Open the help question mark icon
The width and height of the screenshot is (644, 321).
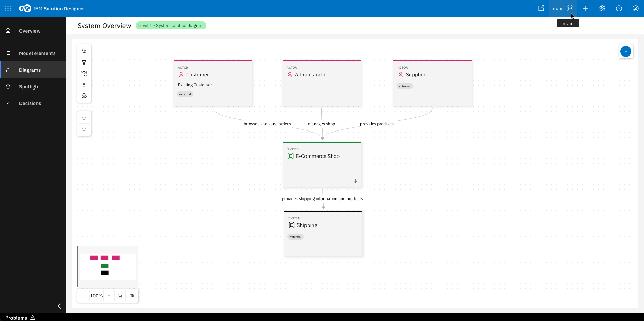(619, 8)
